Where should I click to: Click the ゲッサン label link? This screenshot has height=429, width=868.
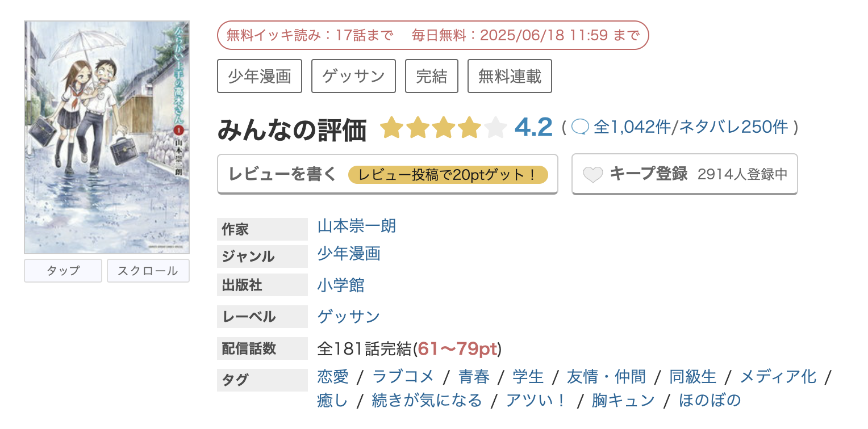coord(348,317)
